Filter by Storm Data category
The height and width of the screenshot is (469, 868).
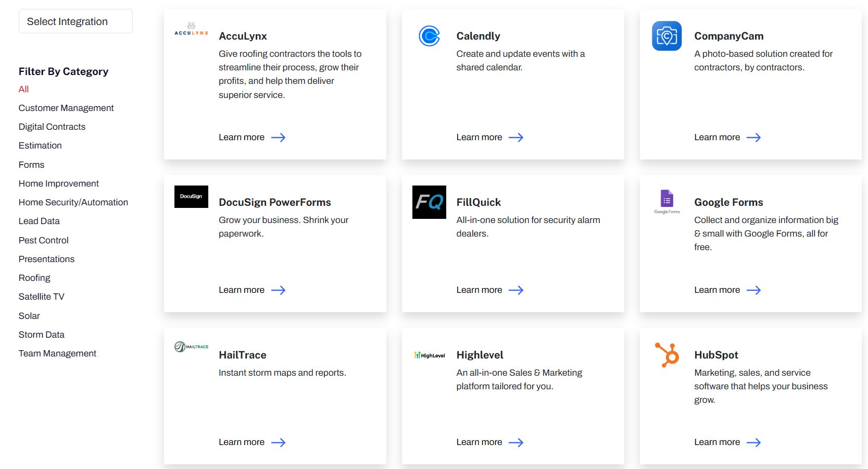(42, 335)
